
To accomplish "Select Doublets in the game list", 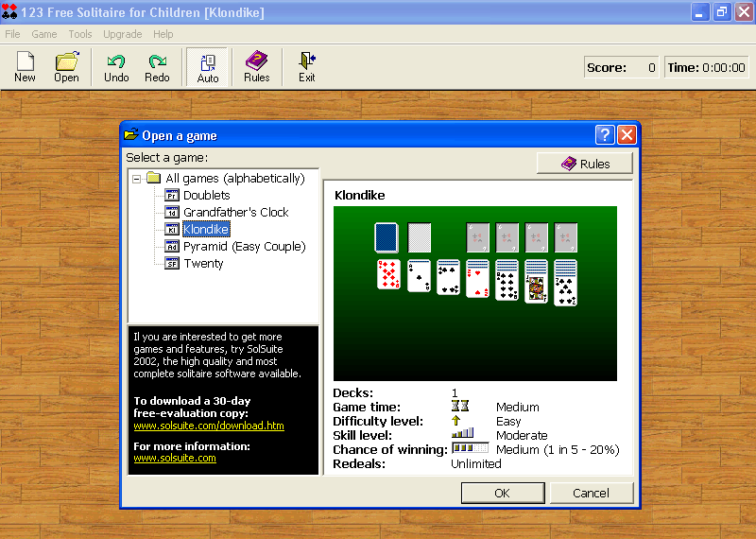I will pyautogui.click(x=206, y=195).
